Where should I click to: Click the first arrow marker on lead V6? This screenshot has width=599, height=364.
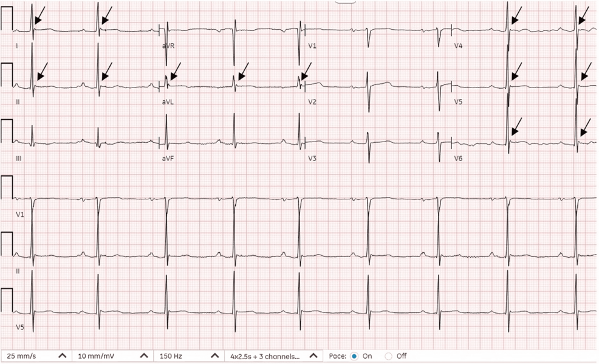pyautogui.click(x=516, y=128)
